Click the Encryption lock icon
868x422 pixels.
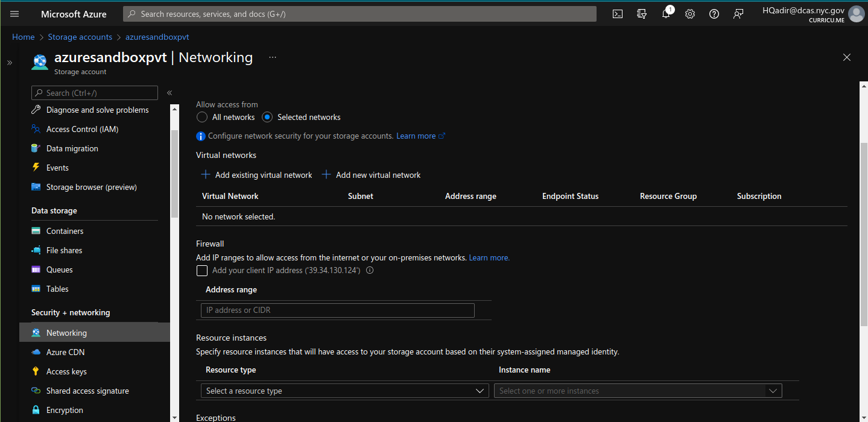coord(36,410)
